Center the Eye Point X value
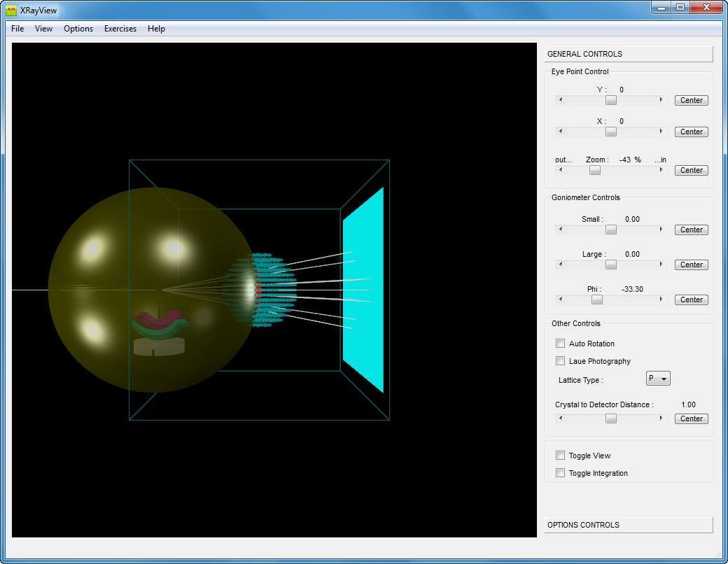Screen dimensions: 728x564 coord(692,132)
